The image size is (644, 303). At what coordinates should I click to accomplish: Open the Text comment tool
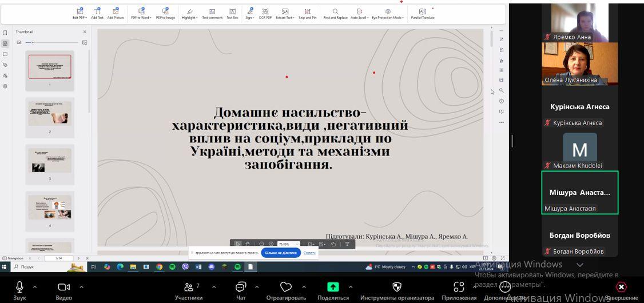tap(212, 13)
